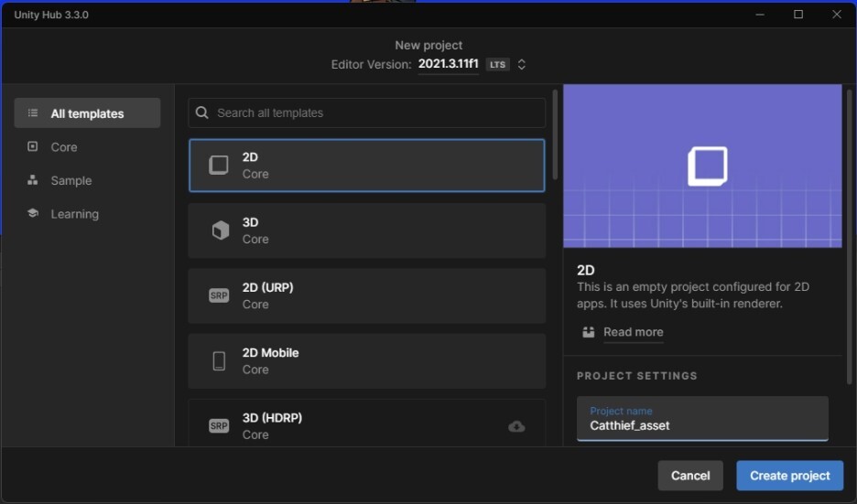The height and width of the screenshot is (504, 857).
Task: Click the 2D template preview image
Action: click(x=702, y=166)
